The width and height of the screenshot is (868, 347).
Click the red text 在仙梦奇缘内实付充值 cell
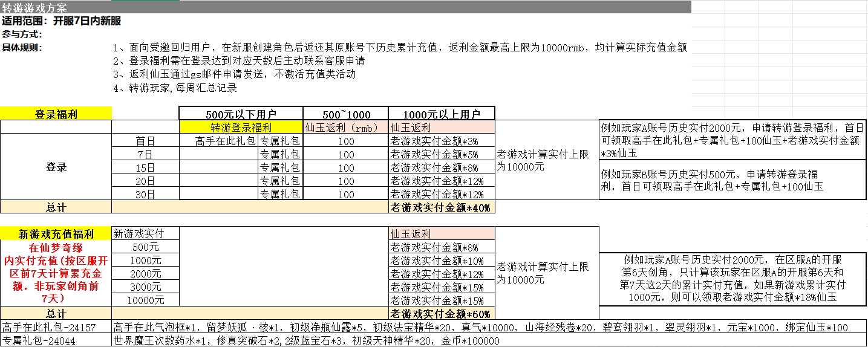56,273
